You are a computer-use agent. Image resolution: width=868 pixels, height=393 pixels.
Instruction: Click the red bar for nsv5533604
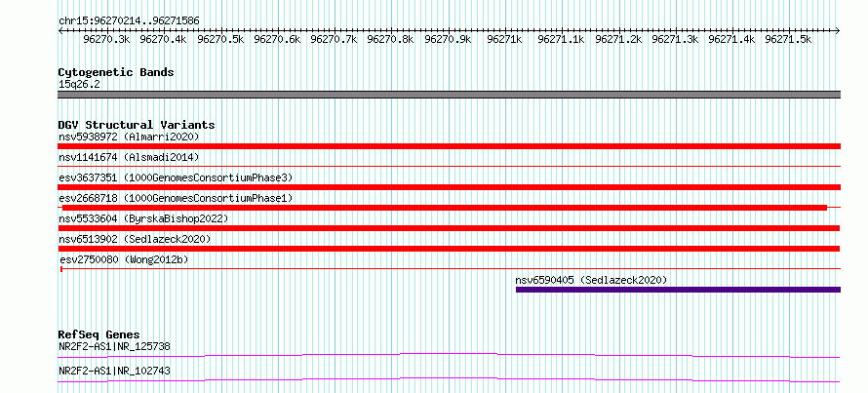[449, 228]
